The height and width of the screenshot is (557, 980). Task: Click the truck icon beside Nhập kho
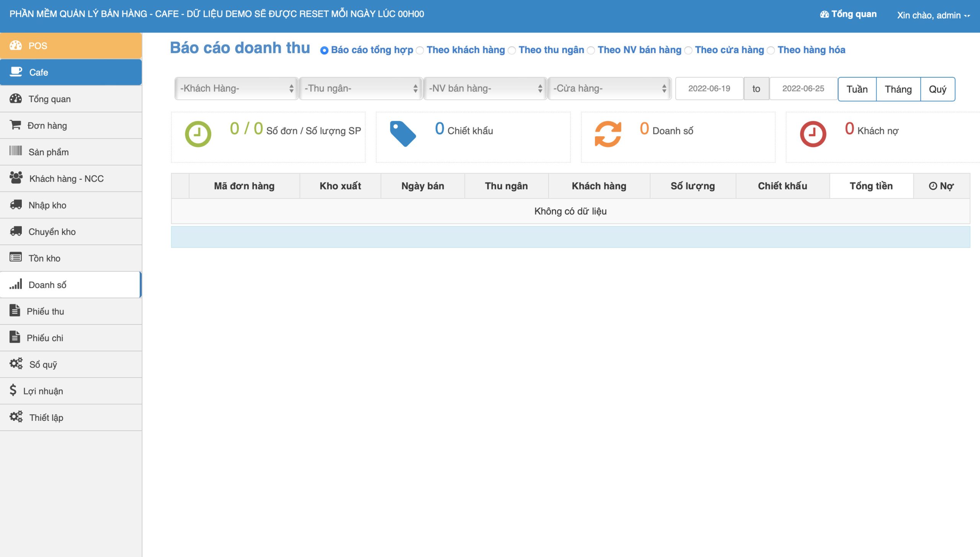click(x=16, y=205)
